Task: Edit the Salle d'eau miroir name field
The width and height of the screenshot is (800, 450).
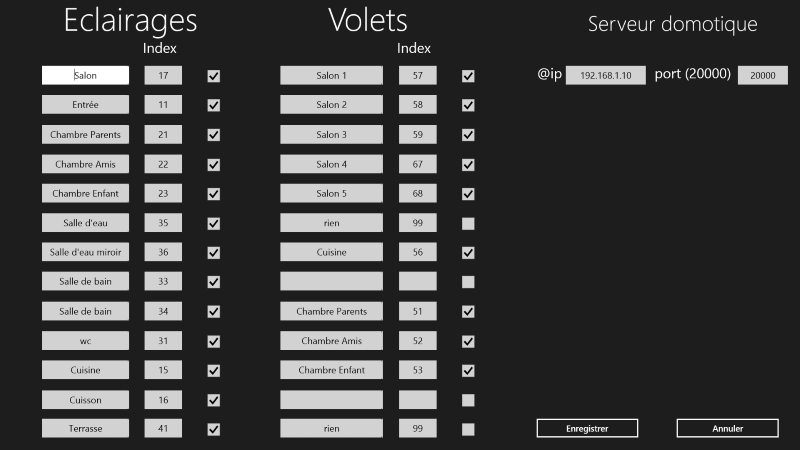Action: [85, 252]
